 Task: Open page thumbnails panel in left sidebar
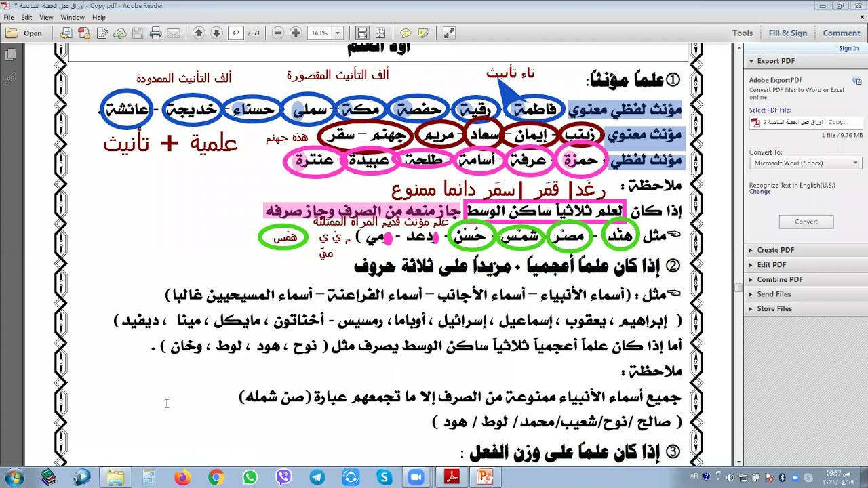click(x=10, y=54)
